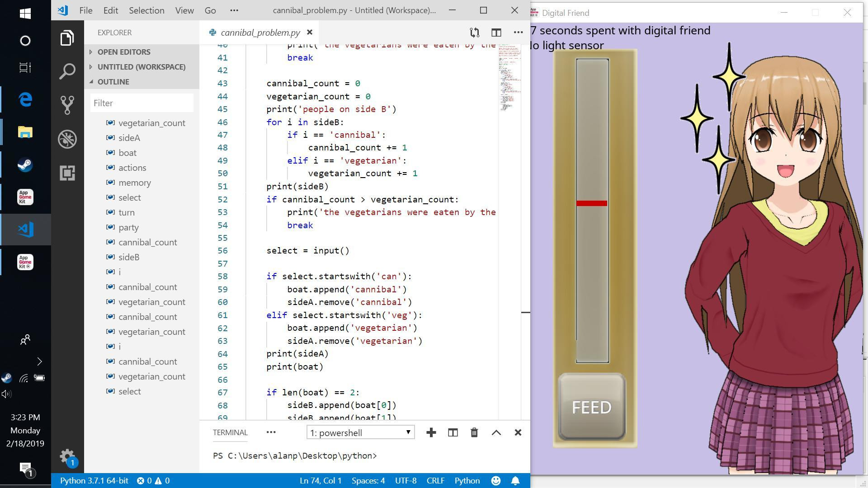Open the overflow menu ellipsis in menu bar

pyautogui.click(x=234, y=10)
